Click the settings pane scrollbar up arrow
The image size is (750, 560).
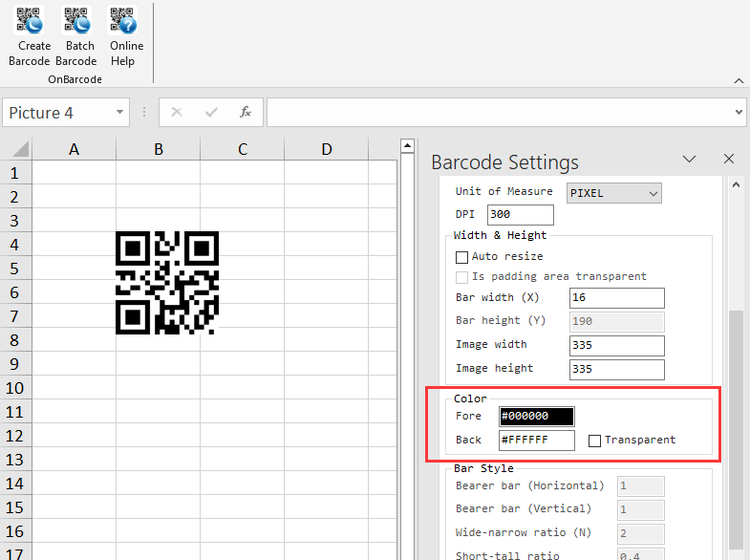(736, 185)
